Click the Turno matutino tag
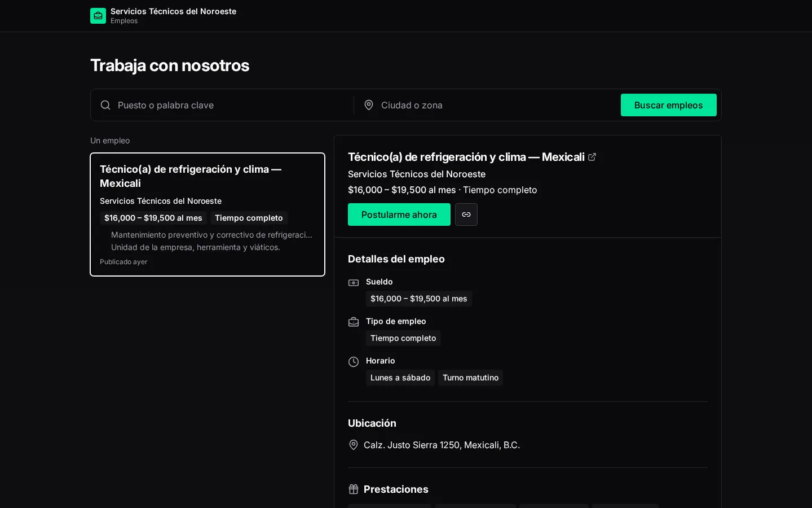The width and height of the screenshot is (812, 508). [470, 378]
